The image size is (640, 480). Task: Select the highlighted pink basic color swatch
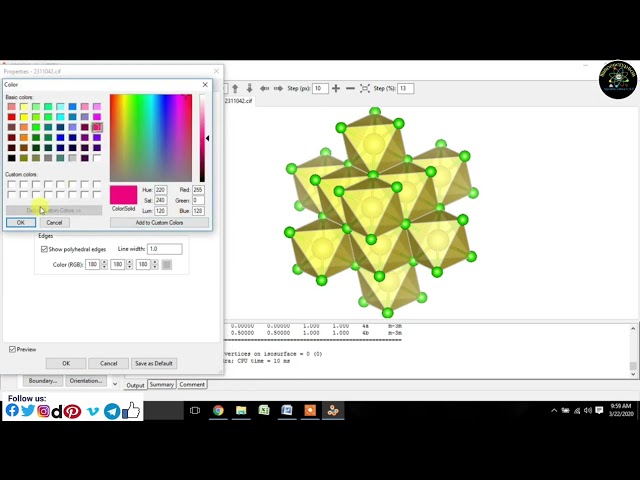(97, 127)
